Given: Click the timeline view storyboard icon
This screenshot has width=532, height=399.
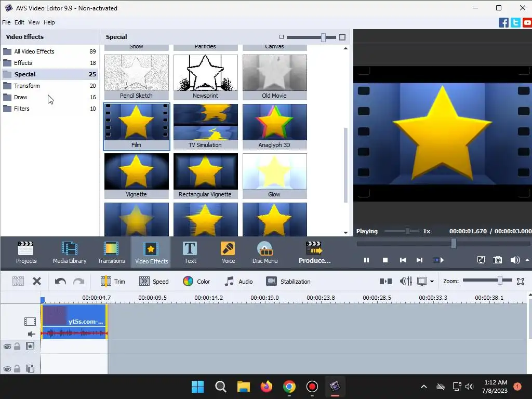Looking at the screenshot, I should (422, 281).
